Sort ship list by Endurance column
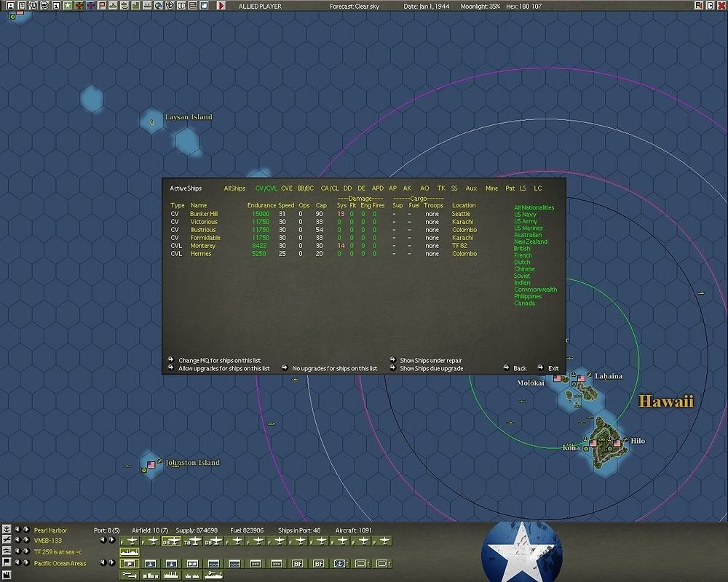 coord(261,205)
